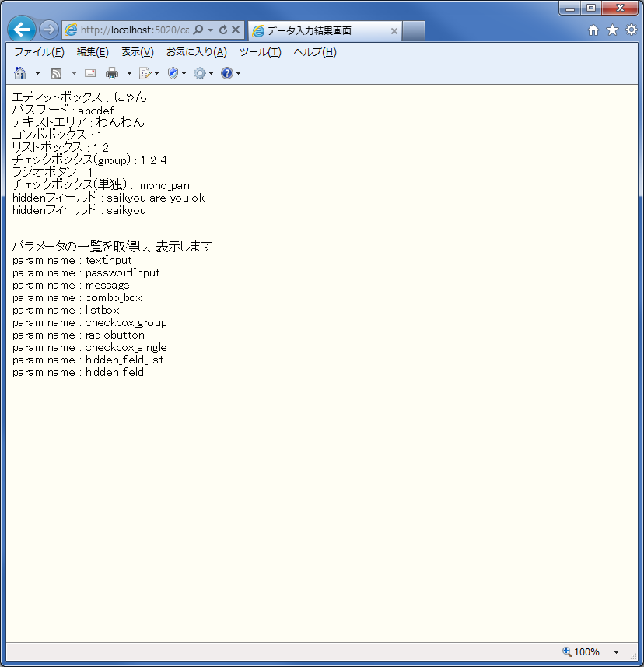Open the Safety shield menu
This screenshot has width=644, height=667.
(x=177, y=73)
